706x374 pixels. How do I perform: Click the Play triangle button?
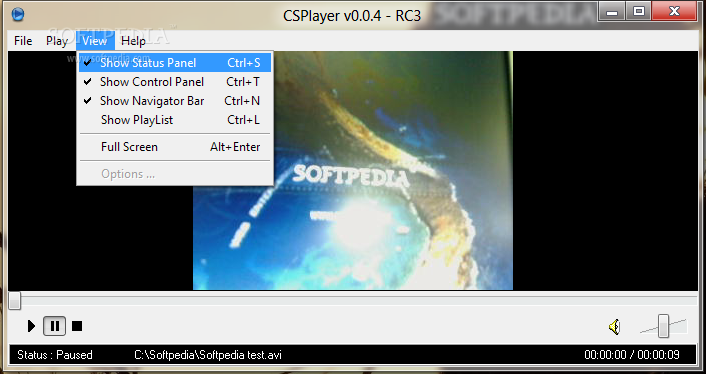(31, 326)
